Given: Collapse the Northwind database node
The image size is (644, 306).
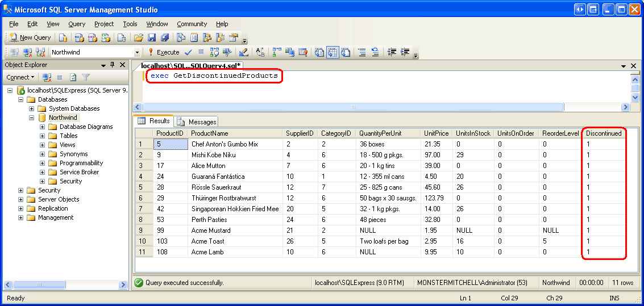Looking at the screenshot, I should click(x=32, y=118).
